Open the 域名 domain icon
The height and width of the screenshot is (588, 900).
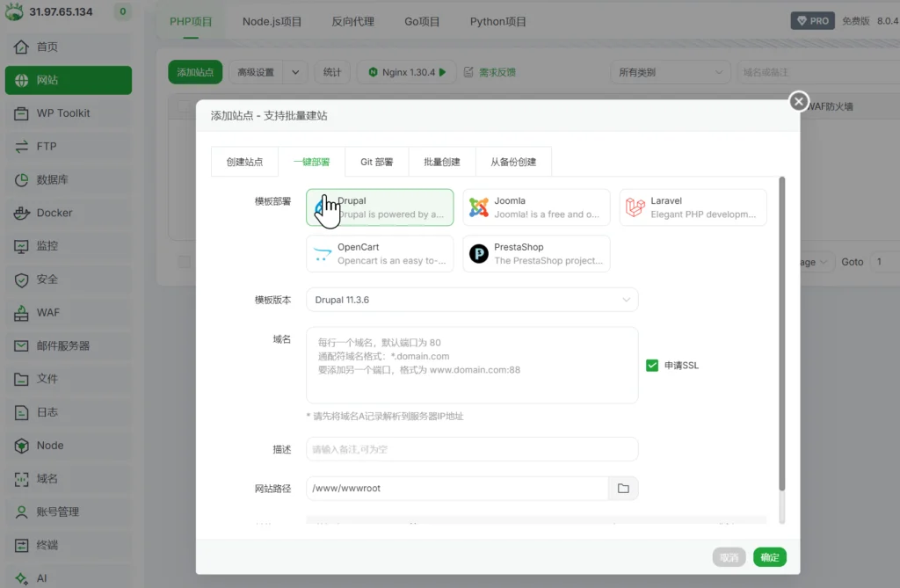pyautogui.click(x=21, y=479)
